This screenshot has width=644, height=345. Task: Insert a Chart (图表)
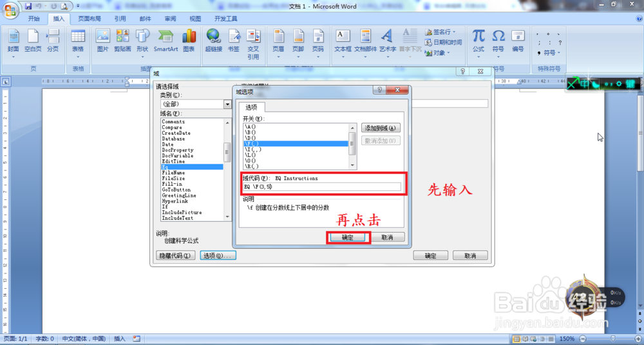pos(189,41)
